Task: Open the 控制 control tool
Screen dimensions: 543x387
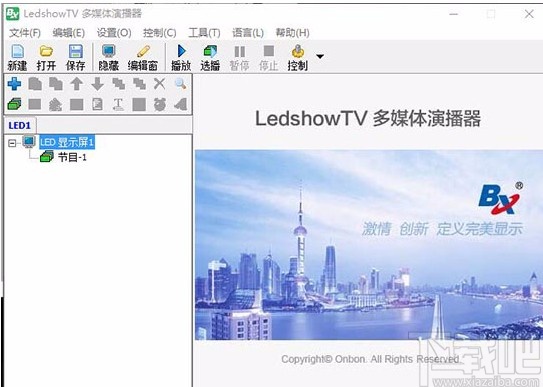Action: click(x=297, y=57)
